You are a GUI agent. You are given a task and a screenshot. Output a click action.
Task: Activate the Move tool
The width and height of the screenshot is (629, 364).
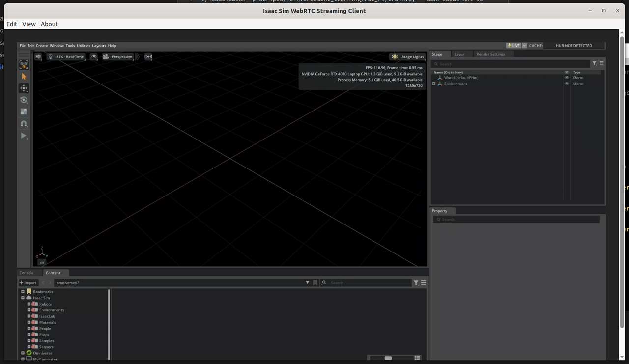pos(24,88)
